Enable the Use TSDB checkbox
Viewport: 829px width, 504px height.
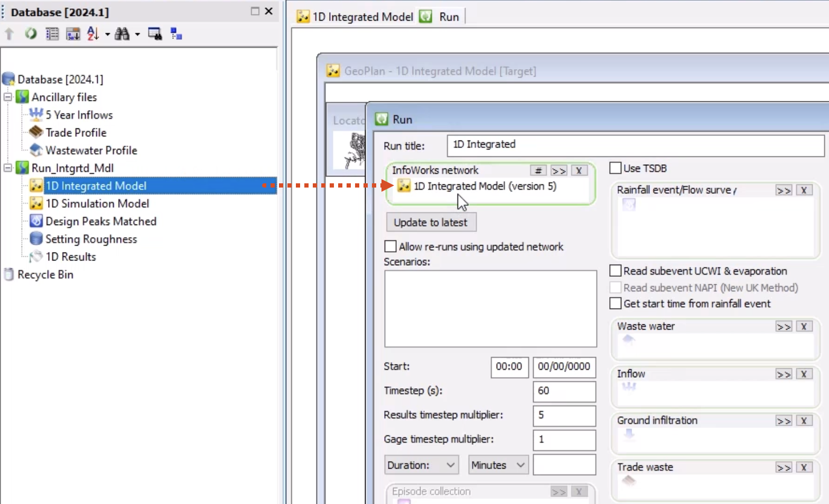point(616,168)
